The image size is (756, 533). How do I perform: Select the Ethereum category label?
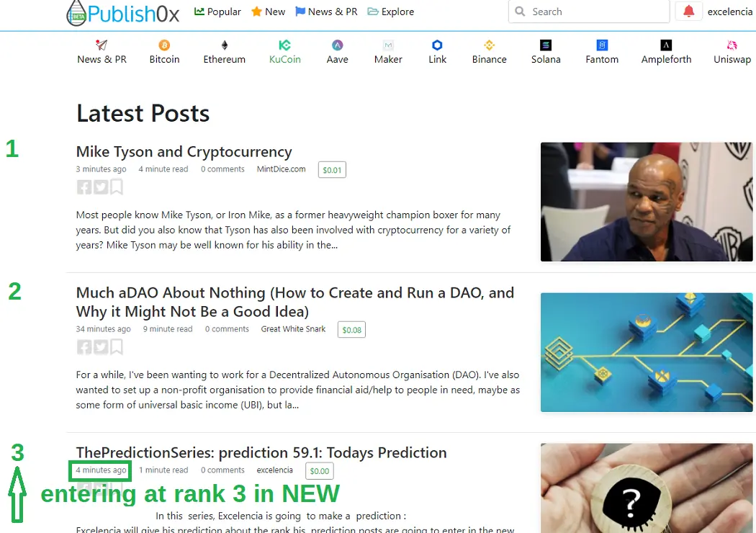(x=224, y=59)
